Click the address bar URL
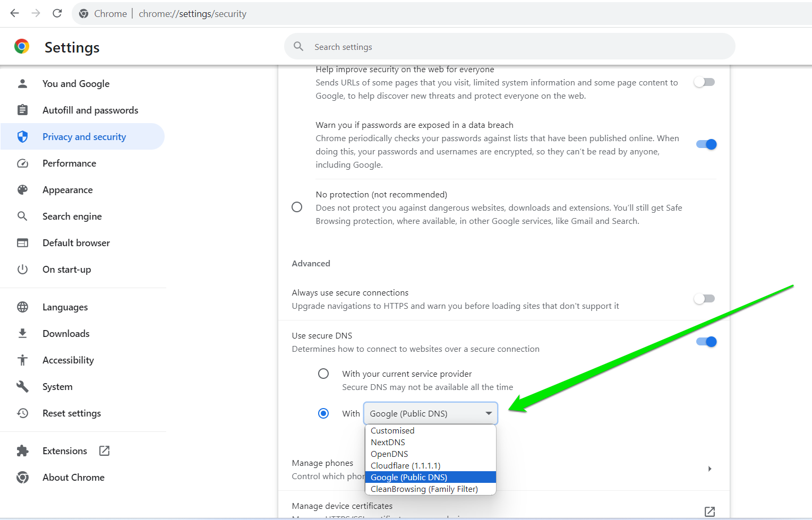Viewport: 812px width, 520px height. click(x=192, y=14)
